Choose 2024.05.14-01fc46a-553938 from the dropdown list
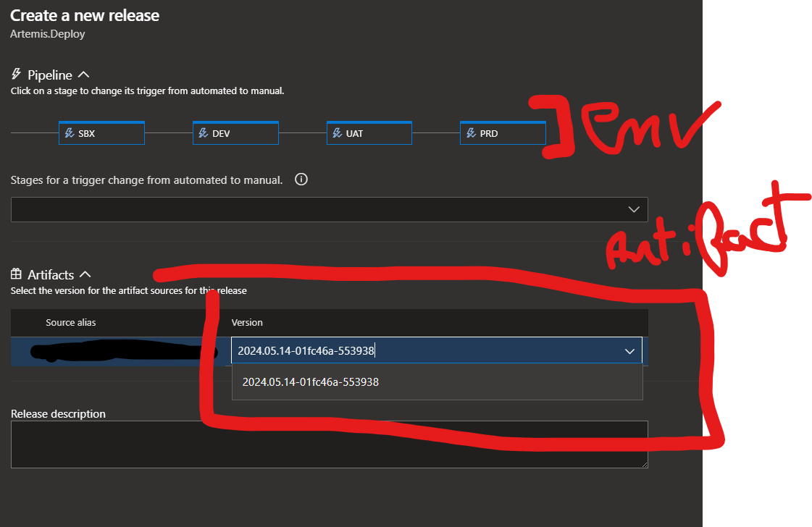Image resolution: width=812 pixels, height=527 pixels. [x=437, y=382]
